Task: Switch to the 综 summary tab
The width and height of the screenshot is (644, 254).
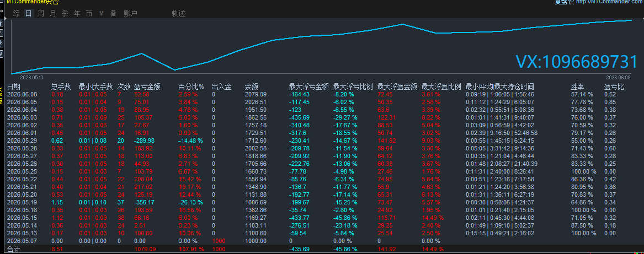Action: point(17,14)
